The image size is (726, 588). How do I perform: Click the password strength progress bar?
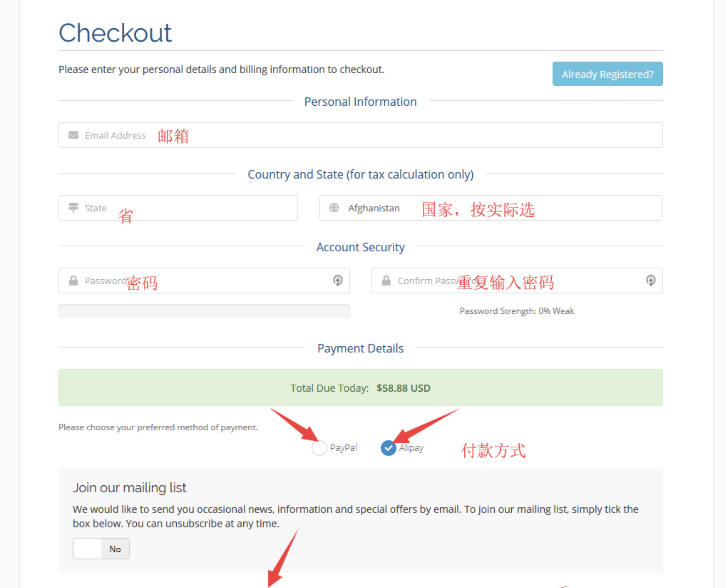tap(204, 311)
